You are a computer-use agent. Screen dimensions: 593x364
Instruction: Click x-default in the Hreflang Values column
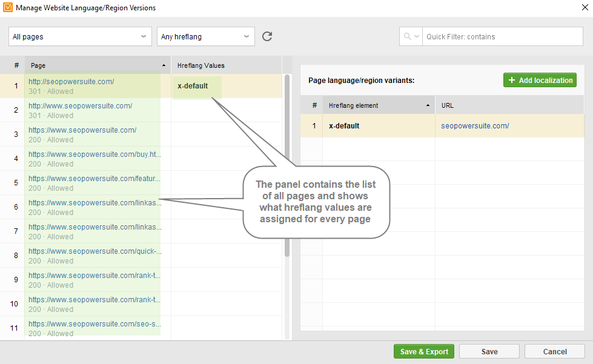(193, 86)
